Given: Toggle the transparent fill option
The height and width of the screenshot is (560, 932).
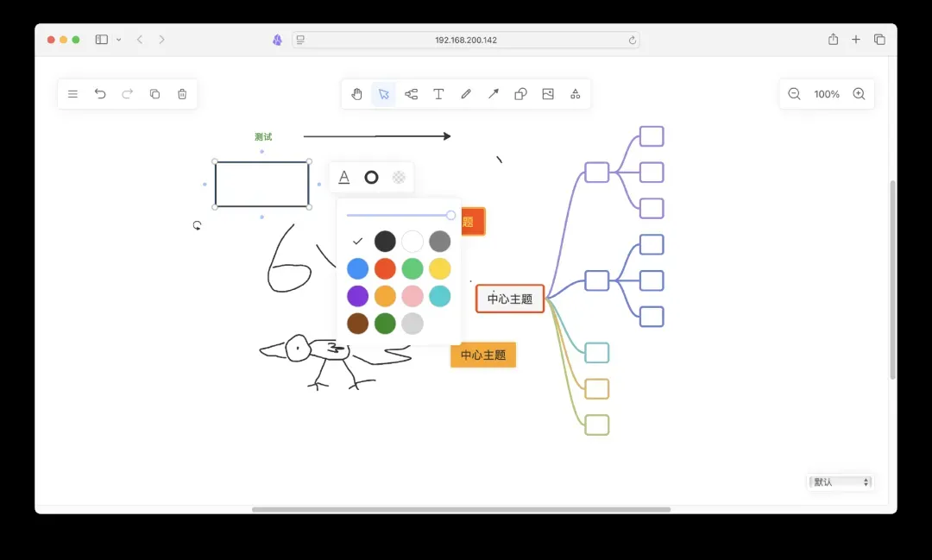Looking at the screenshot, I should (x=399, y=177).
